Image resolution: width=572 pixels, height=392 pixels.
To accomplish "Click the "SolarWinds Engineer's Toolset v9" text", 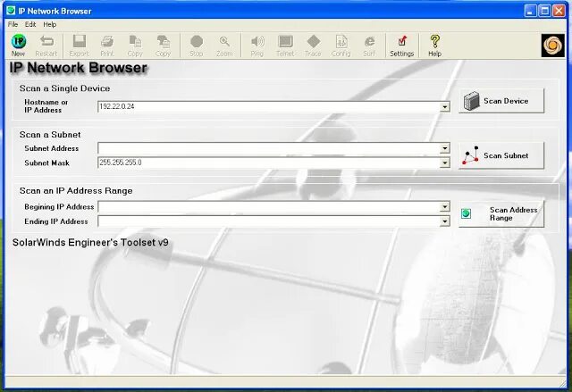I will click(90, 242).
